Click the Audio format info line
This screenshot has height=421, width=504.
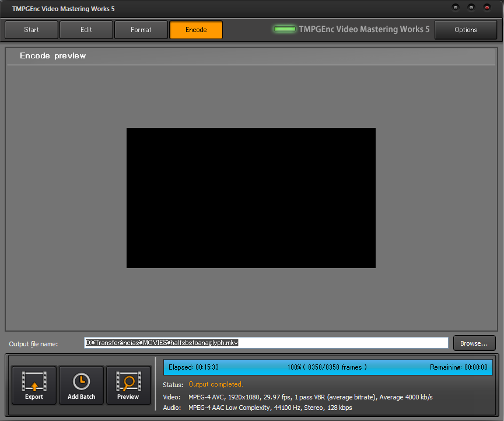coord(270,408)
